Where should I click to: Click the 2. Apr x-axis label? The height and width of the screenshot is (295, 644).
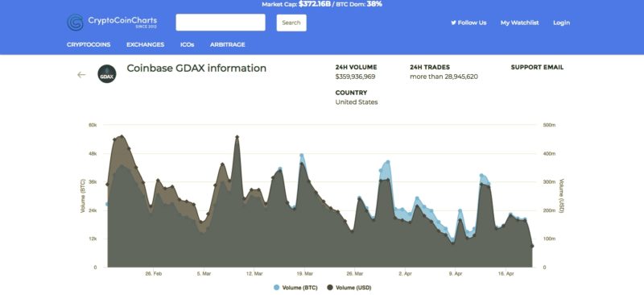406,273
